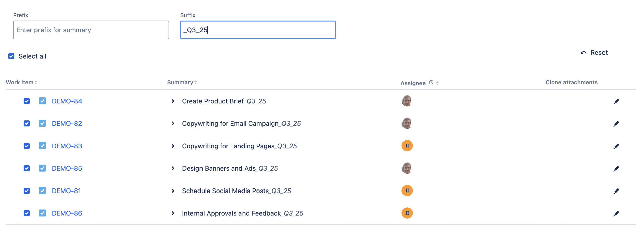Expand the Design Banners and Ads row

coord(173,168)
